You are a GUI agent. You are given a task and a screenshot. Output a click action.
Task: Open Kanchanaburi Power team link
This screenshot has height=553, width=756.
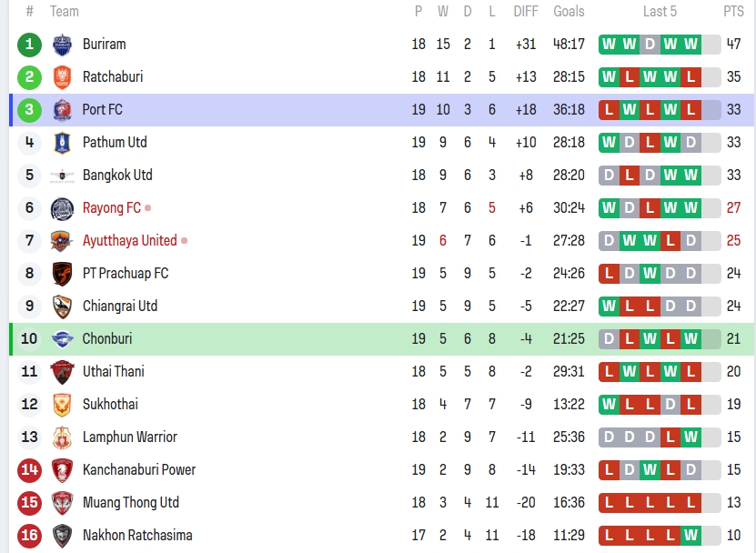[139, 469]
